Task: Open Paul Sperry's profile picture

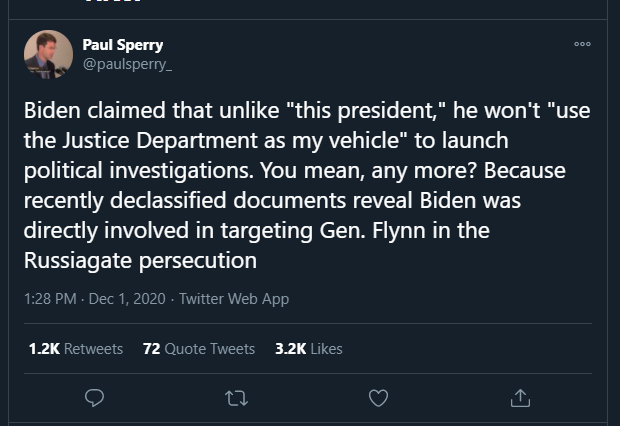Action: (48, 55)
